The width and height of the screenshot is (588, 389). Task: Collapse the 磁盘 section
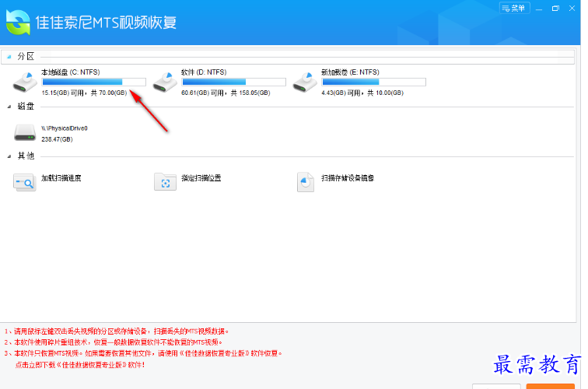[9, 107]
